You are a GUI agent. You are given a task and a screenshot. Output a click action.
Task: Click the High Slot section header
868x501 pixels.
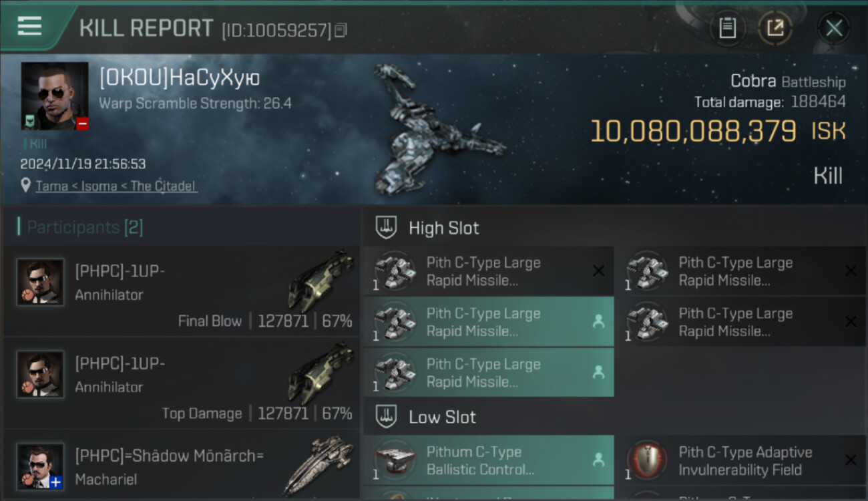(443, 228)
